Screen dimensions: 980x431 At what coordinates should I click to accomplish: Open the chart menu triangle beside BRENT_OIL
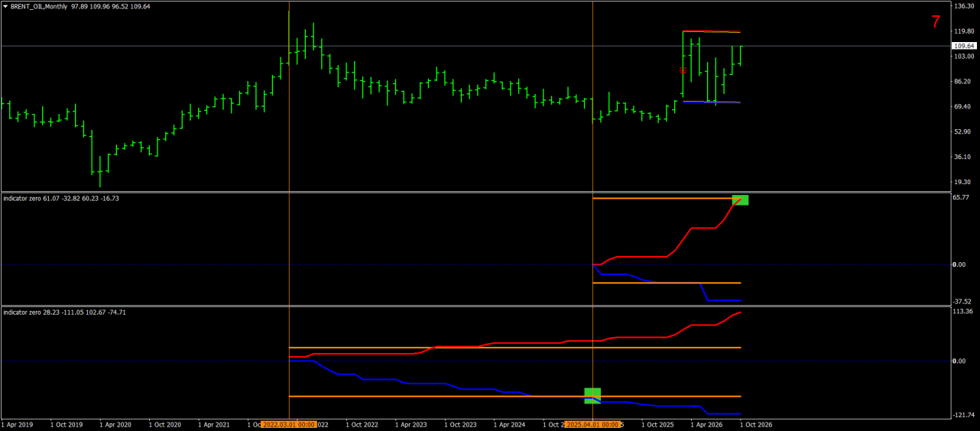click(x=6, y=6)
